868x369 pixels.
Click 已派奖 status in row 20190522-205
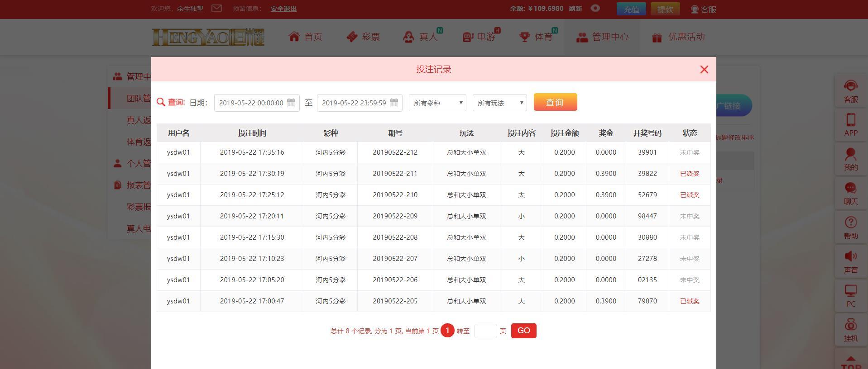[x=690, y=301]
